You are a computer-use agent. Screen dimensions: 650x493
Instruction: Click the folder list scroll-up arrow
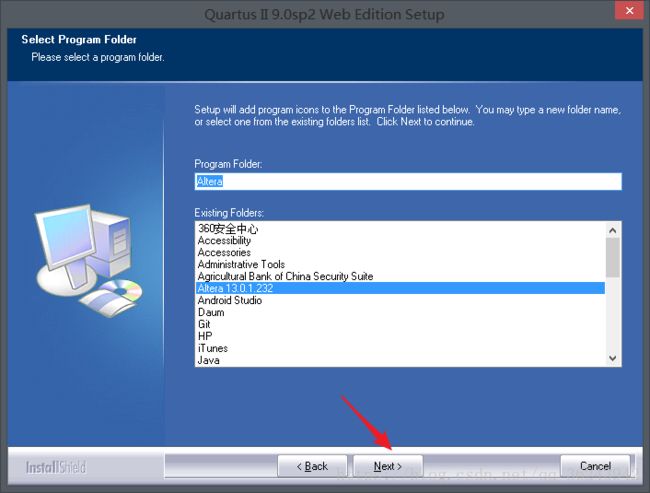tap(613, 231)
